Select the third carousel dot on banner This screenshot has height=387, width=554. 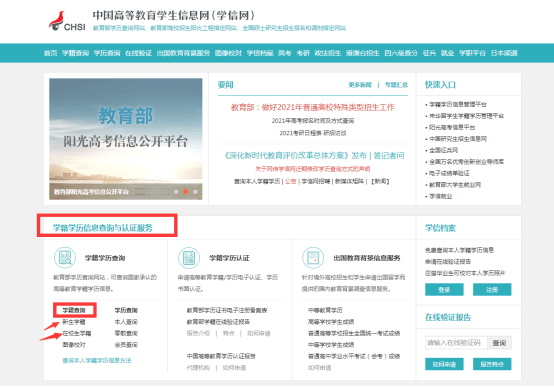(195, 192)
